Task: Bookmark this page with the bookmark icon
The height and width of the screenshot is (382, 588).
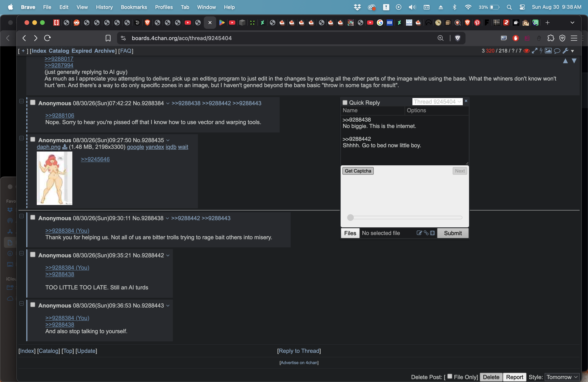Action: (x=108, y=38)
